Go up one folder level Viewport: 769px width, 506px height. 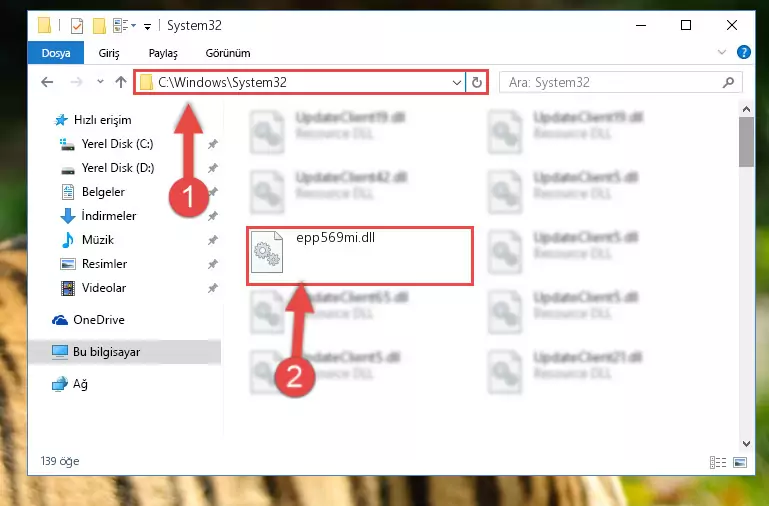pos(121,82)
